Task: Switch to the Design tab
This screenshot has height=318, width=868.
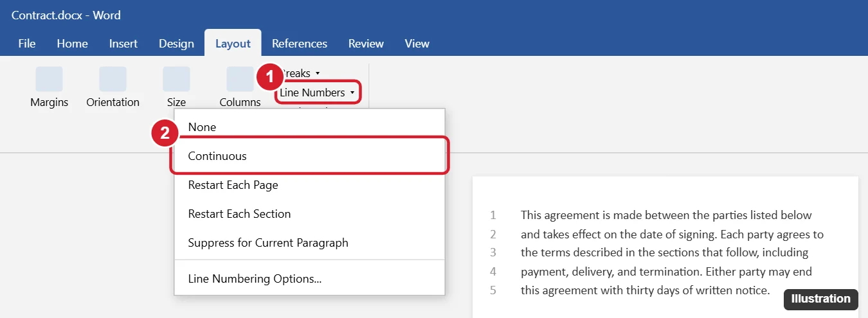Action: (x=176, y=44)
